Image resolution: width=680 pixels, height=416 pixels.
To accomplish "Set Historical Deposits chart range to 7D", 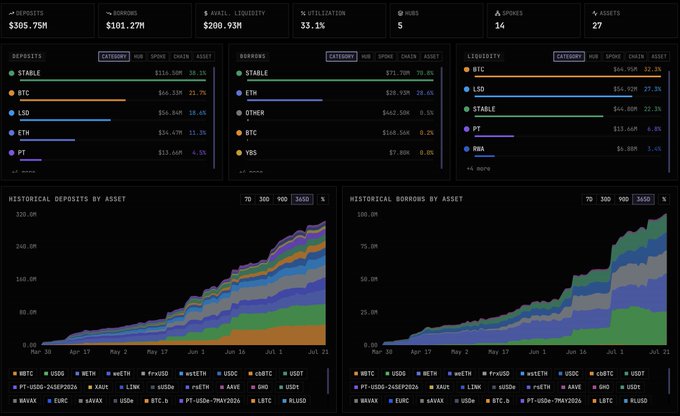I will tap(248, 199).
